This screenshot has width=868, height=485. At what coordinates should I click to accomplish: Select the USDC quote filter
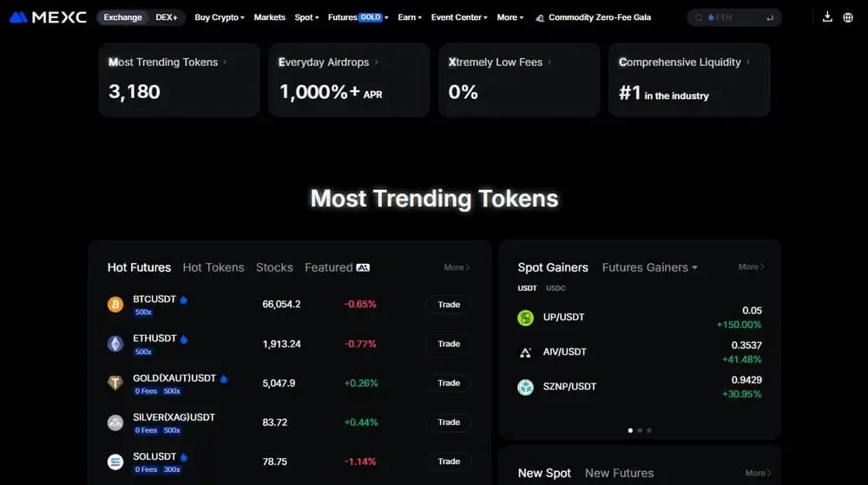(556, 288)
